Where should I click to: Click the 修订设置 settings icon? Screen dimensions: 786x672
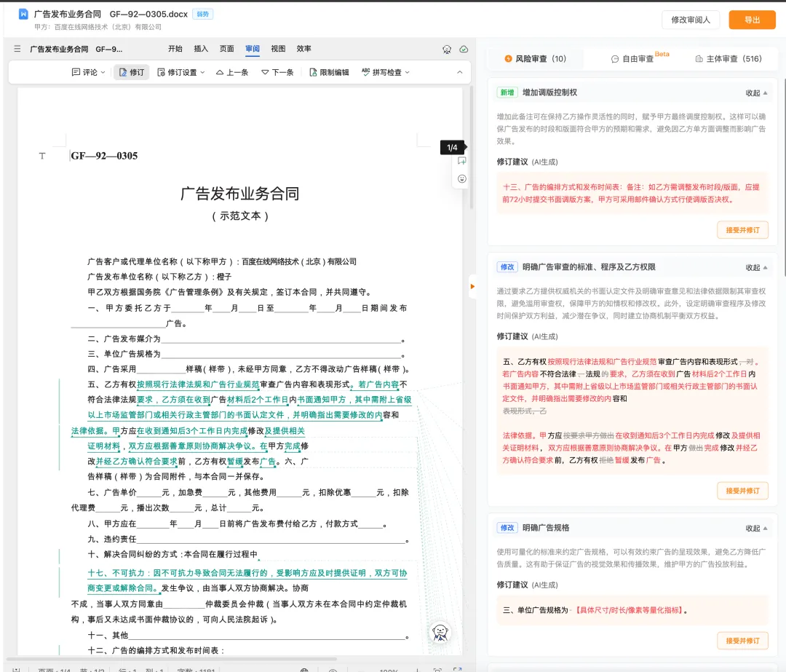[161, 72]
